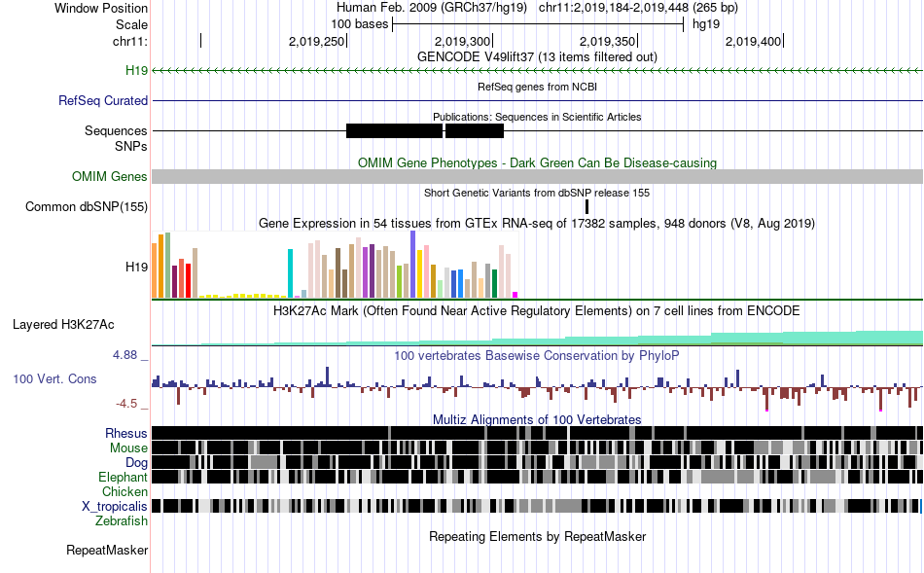Select the RefSeq Curated track label

103,101
